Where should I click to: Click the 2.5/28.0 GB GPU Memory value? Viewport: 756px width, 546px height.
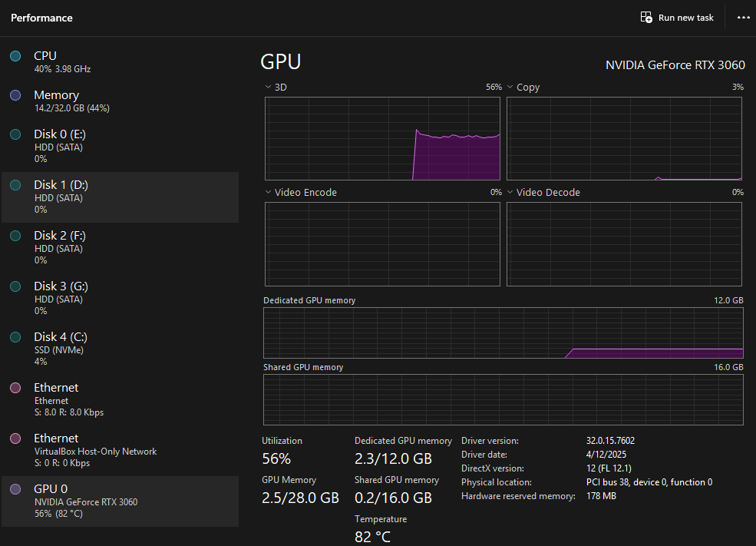pos(300,498)
